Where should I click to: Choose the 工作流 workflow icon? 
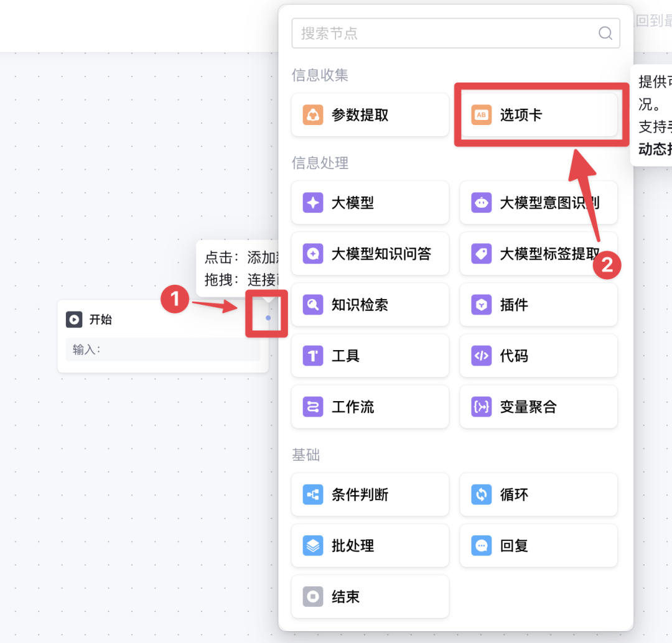pos(313,407)
